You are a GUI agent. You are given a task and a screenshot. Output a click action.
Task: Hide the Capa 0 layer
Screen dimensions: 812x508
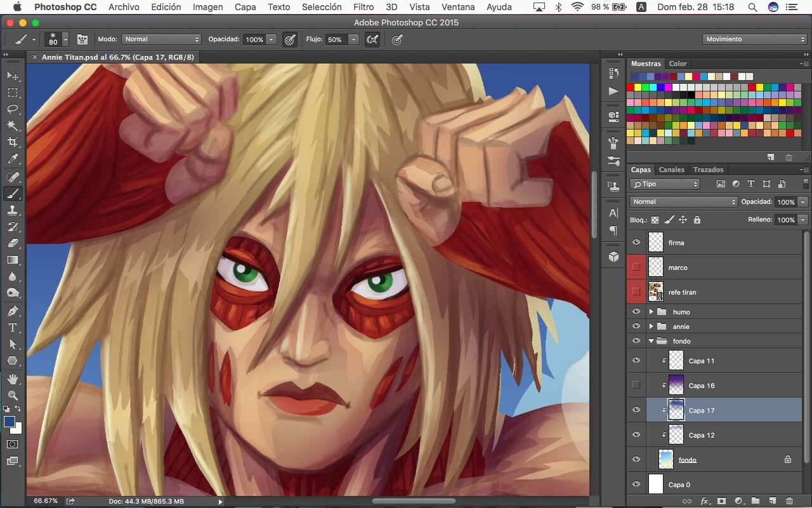(636, 485)
